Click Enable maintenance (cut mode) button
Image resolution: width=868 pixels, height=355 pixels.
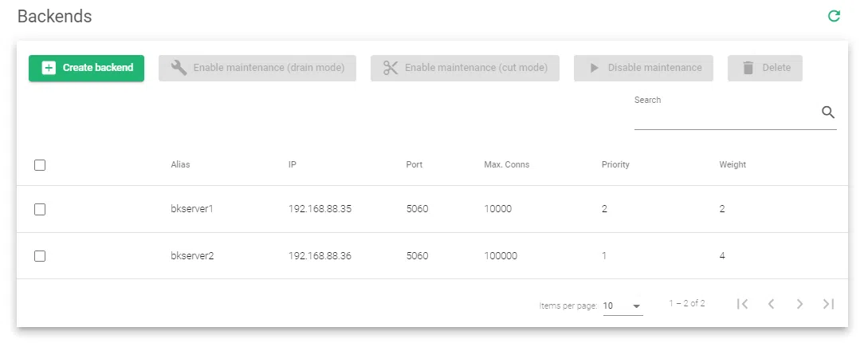tap(465, 68)
